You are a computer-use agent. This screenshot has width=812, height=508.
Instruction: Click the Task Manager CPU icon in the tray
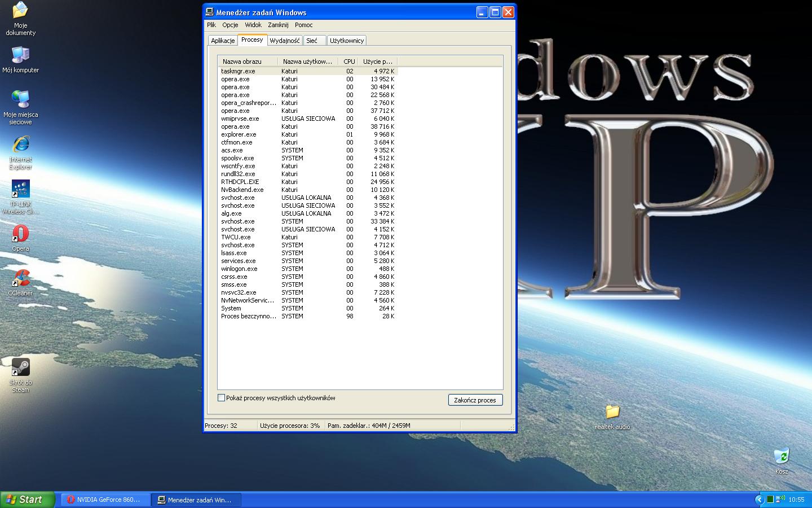[770, 500]
